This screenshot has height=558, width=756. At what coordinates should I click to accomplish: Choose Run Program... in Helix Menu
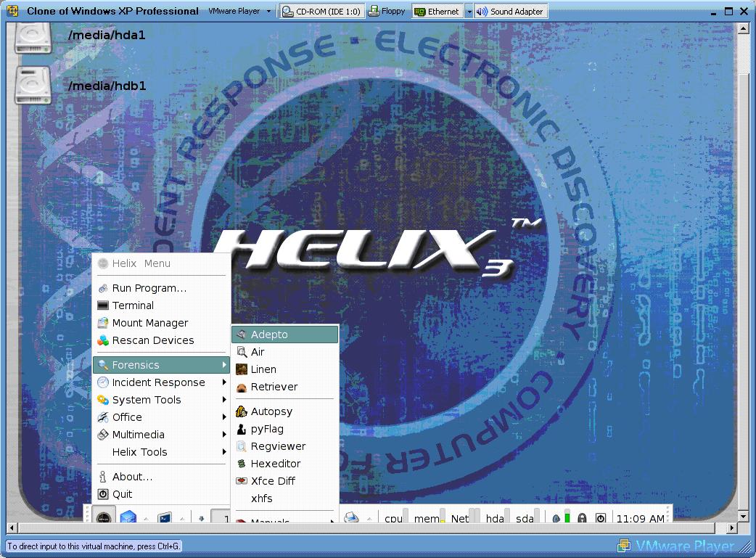tap(161, 288)
